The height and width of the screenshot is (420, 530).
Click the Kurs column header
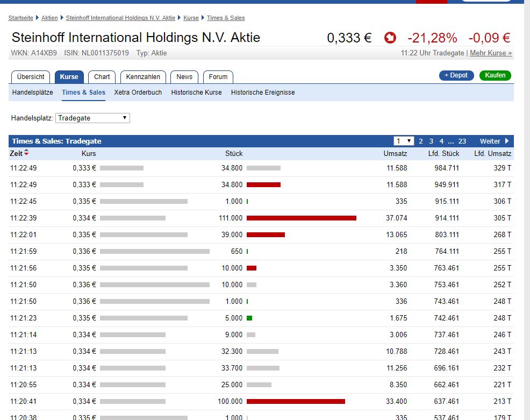tap(89, 153)
